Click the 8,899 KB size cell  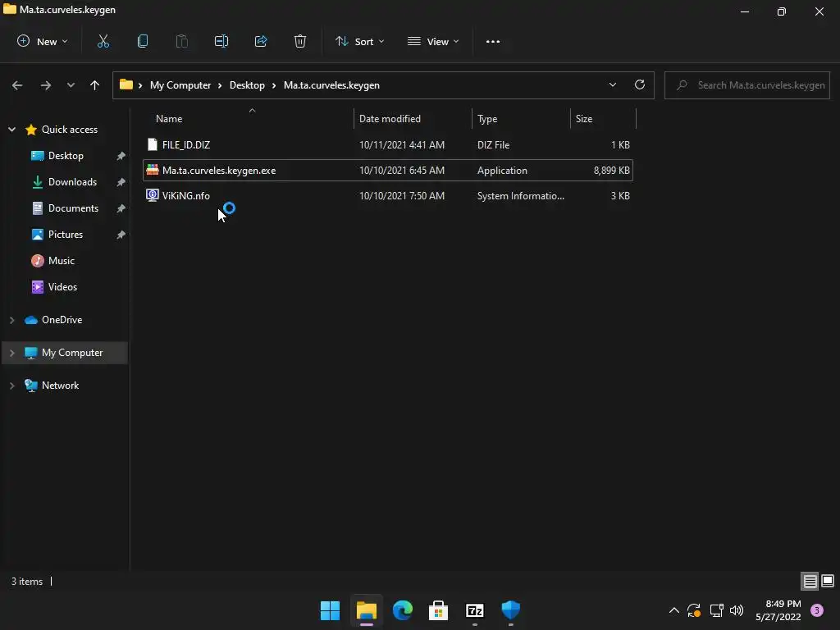coord(611,171)
